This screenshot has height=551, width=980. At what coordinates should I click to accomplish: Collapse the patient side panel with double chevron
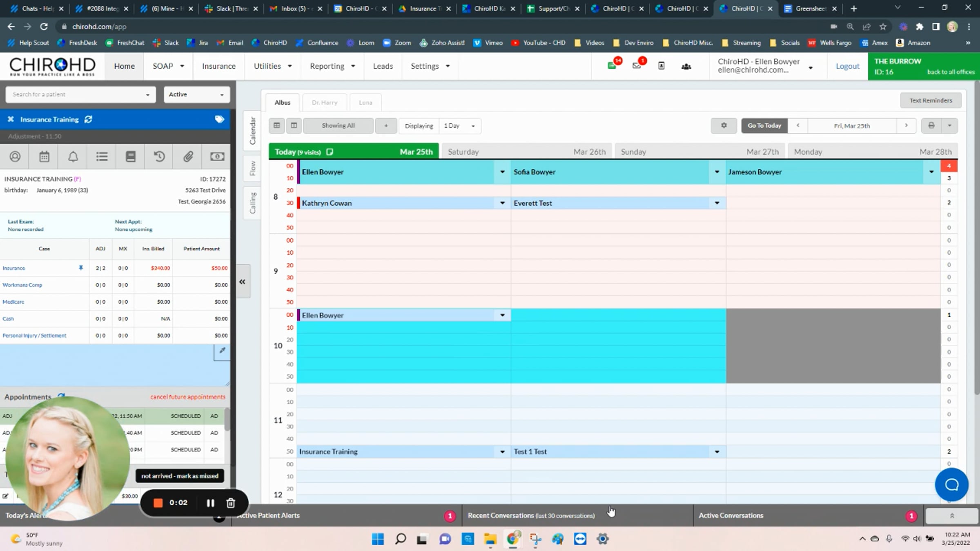pos(243,282)
